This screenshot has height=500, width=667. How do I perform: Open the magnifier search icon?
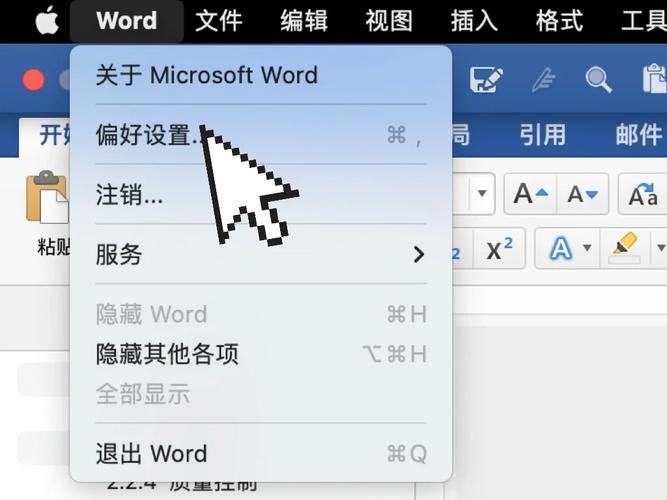[599, 80]
